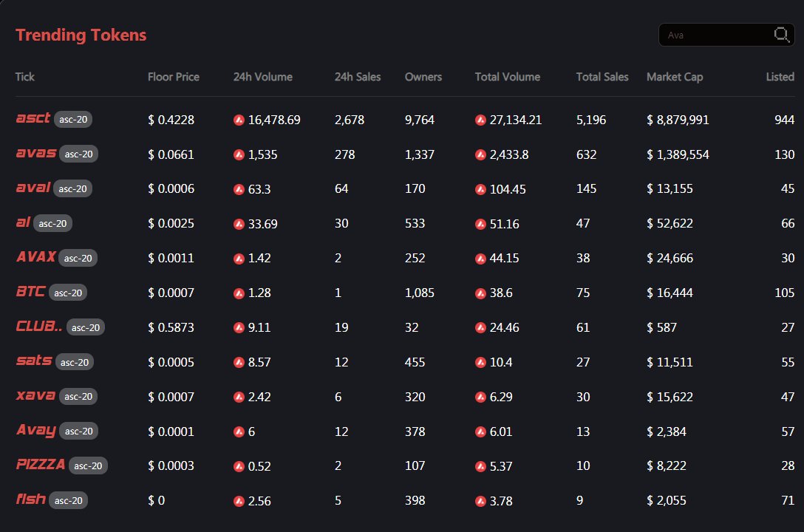Screen dimensions: 804x532
Task: Select asct listed count 944
Action: point(784,120)
